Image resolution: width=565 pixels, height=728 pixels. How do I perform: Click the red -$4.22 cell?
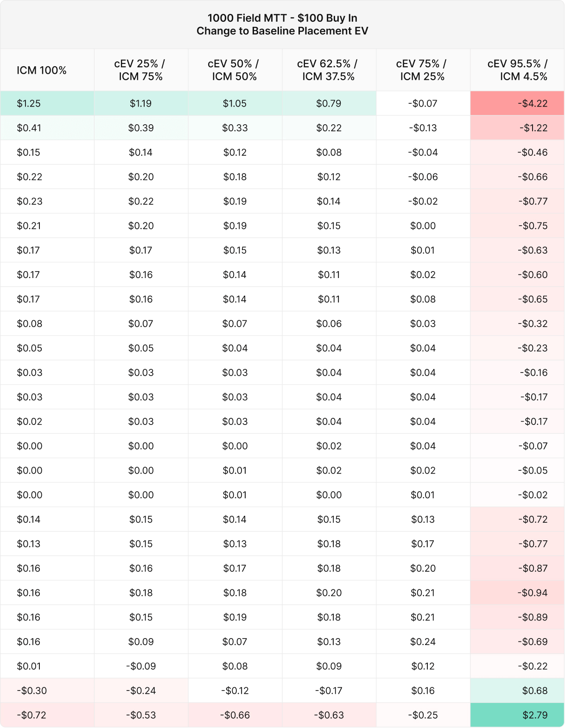pos(533,103)
